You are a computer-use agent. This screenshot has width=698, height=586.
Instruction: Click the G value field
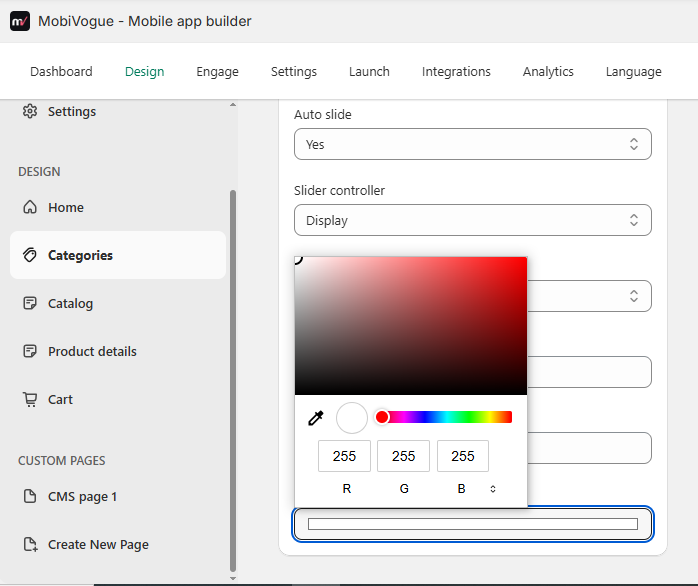(403, 456)
